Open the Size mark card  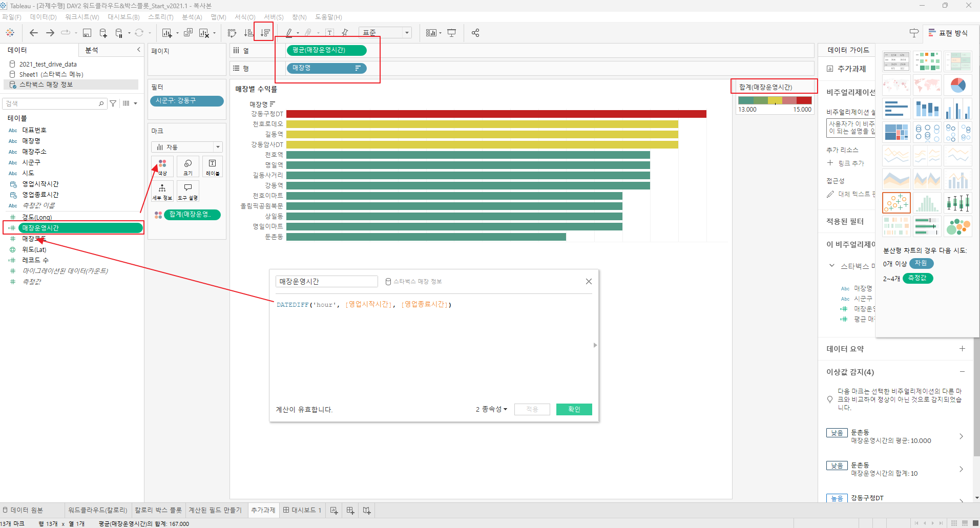[188, 167]
